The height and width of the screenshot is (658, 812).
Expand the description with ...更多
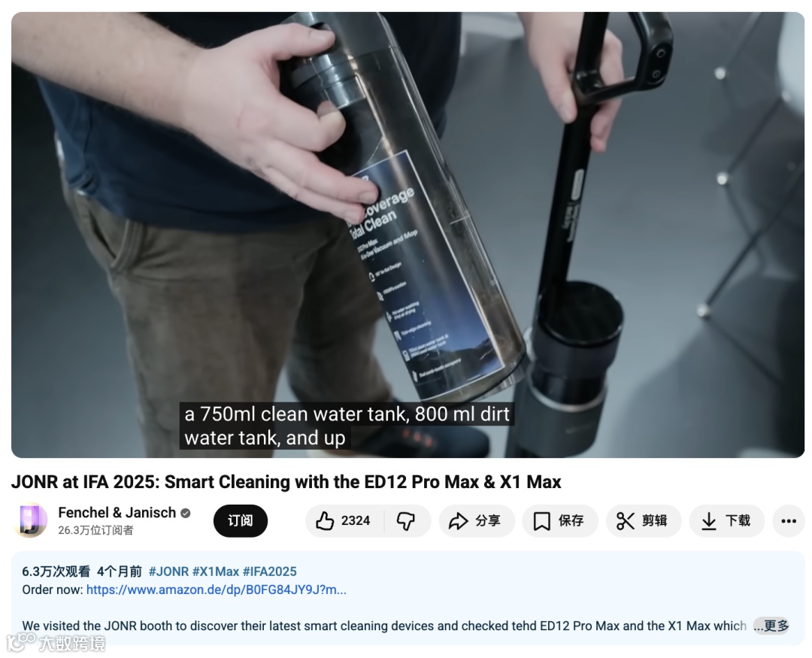coord(771,626)
